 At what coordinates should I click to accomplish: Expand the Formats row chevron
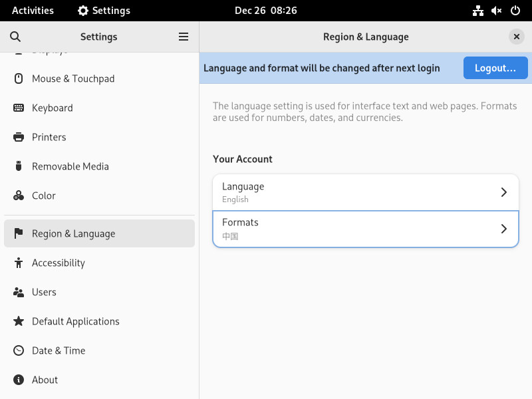[503, 229]
